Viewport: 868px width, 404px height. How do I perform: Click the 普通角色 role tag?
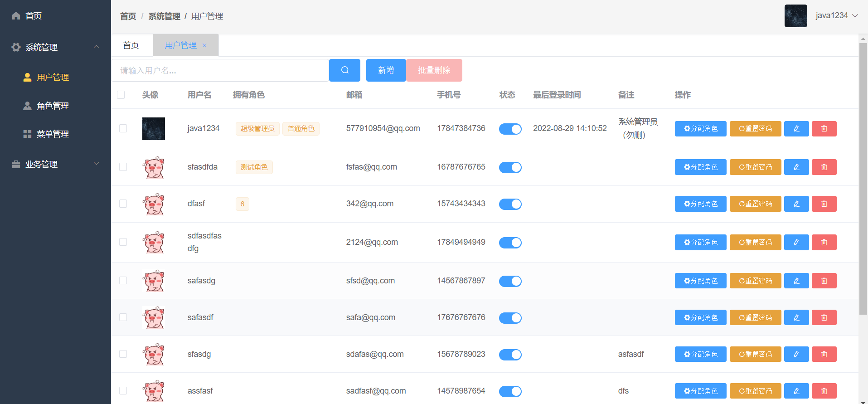(301, 129)
